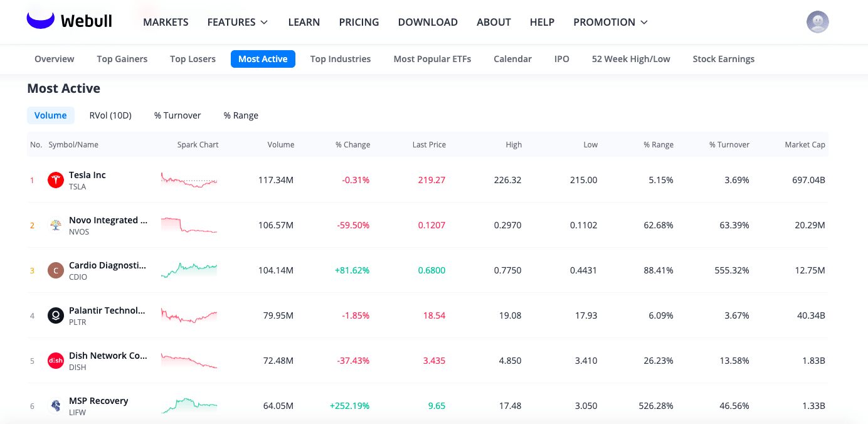The image size is (868, 424).
Task: Open the MSP Recovery stock name
Action: (98, 401)
